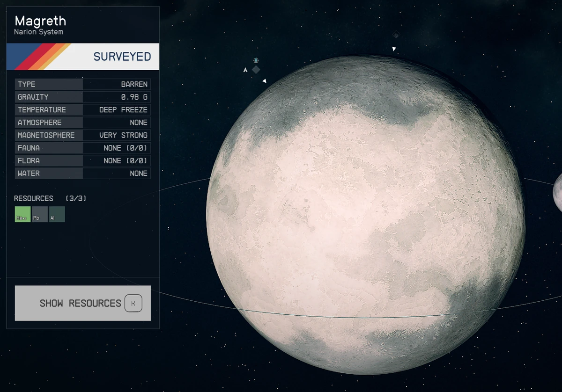Screen dimensions: 562x392
Task: Click the R key badge on Show Resources
Action: 133,303
